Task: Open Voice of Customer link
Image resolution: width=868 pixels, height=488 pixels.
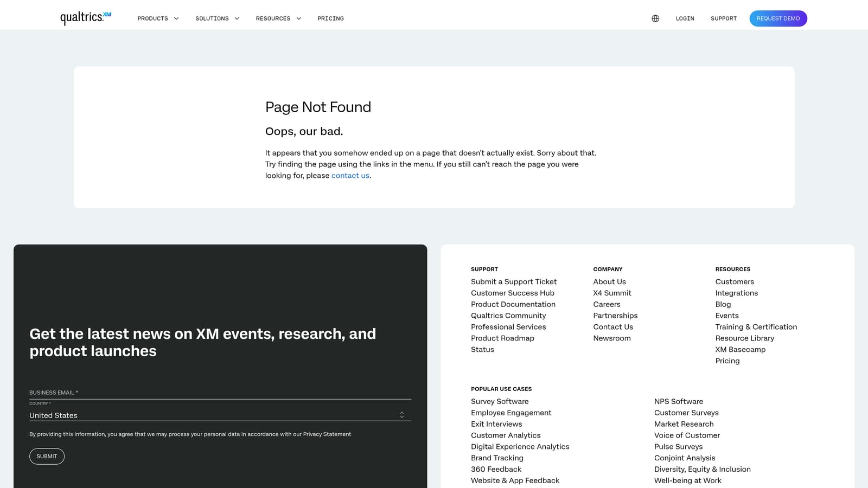Action: 687,435
